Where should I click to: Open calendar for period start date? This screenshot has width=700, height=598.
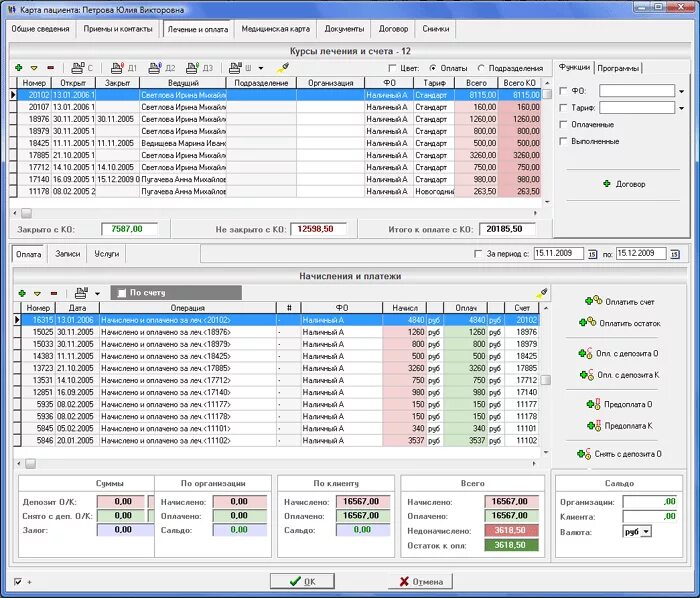[x=592, y=254]
